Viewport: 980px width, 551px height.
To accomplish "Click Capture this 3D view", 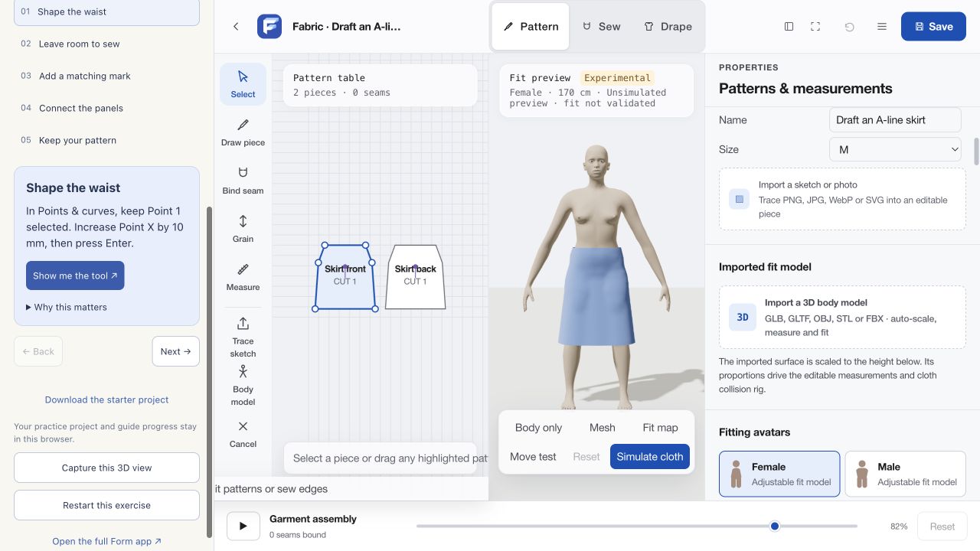I will coord(106,468).
